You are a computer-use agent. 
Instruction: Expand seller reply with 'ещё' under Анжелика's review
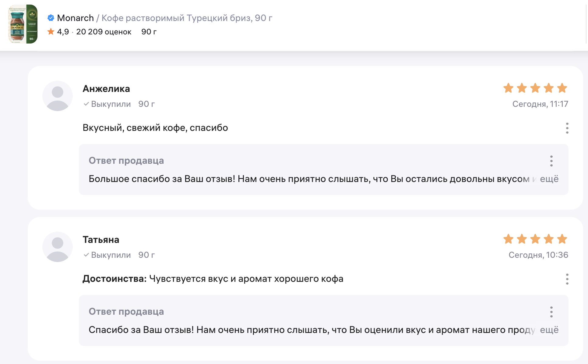coord(549,179)
